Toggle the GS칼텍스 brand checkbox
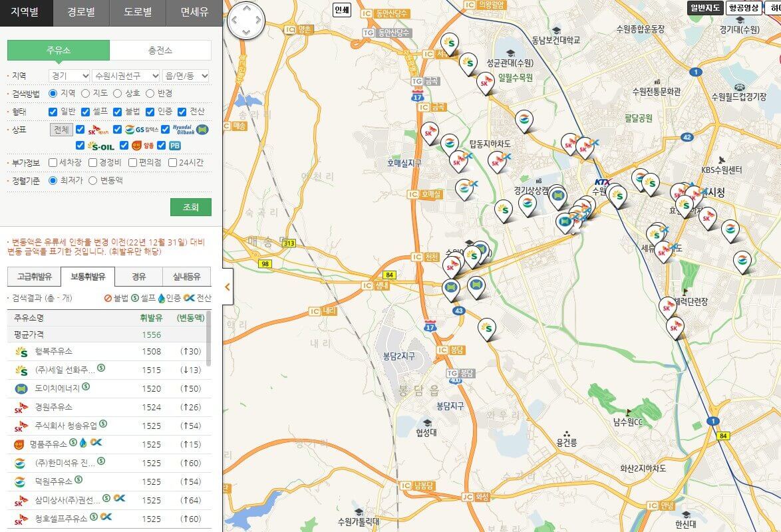 pos(118,130)
